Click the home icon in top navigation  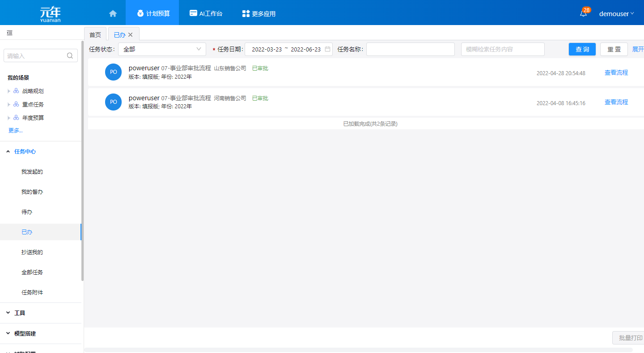(113, 13)
